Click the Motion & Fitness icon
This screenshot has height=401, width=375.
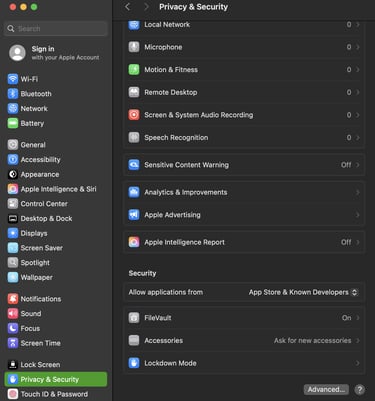pos(134,70)
